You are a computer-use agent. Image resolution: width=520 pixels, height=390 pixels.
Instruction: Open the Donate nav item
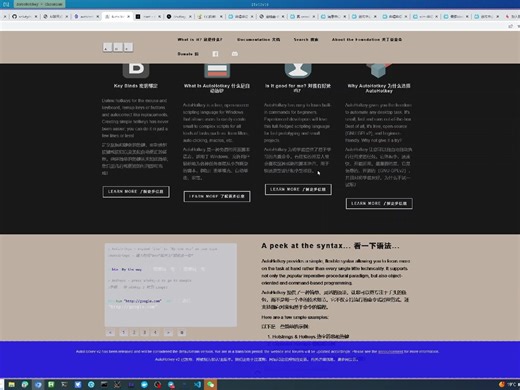click(188, 54)
